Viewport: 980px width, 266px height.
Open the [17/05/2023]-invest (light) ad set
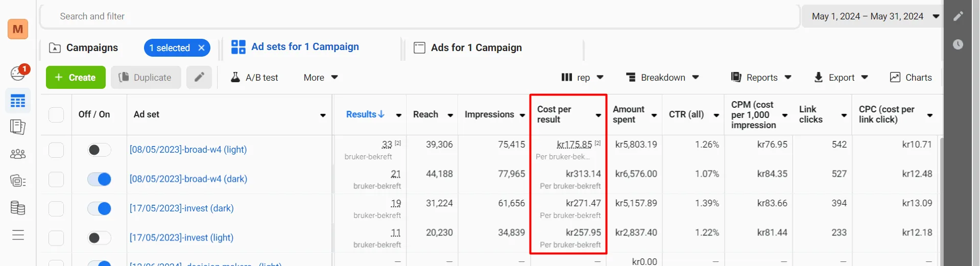pos(181,238)
